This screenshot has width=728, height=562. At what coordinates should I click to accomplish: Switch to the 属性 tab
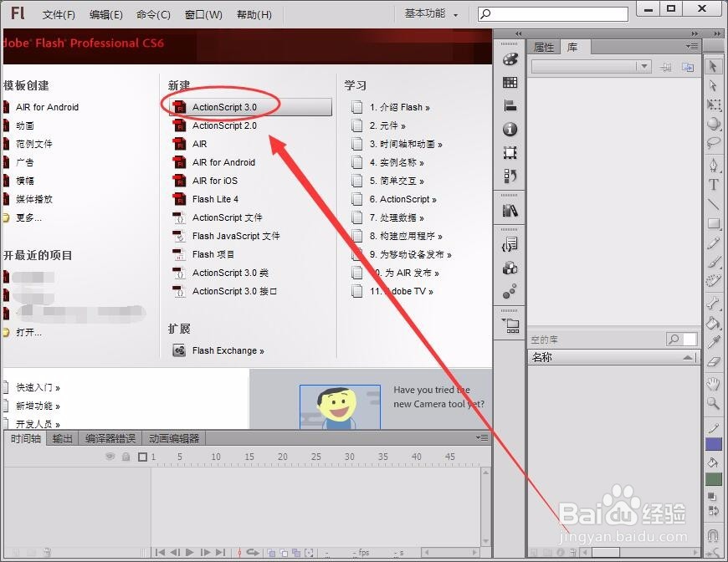pos(544,47)
